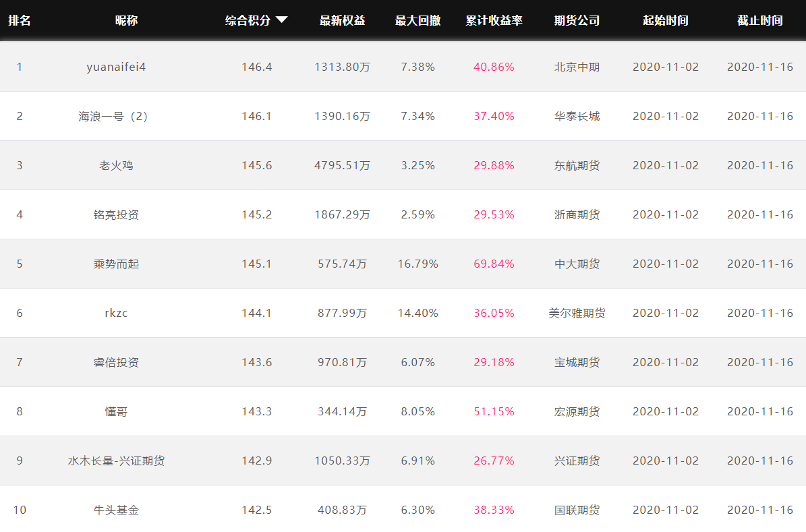Click equity 575.74万

click(343, 264)
